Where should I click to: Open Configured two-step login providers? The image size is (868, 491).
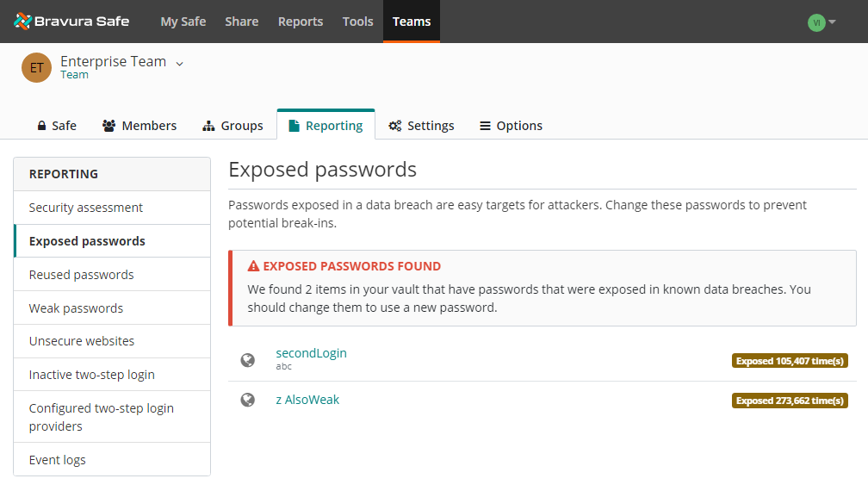112,417
